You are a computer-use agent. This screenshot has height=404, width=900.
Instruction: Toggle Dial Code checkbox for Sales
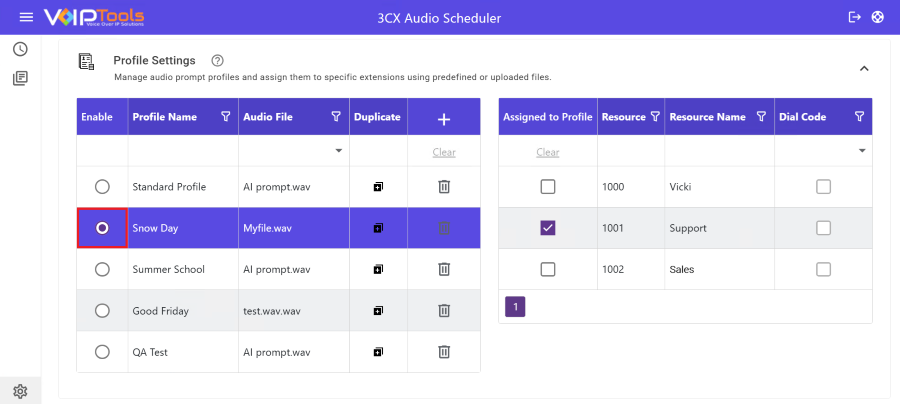coord(823,269)
